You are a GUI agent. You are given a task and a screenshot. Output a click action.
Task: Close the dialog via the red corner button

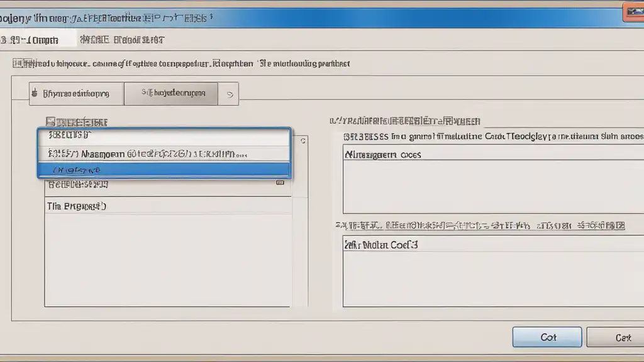click(x=634, y=12)
